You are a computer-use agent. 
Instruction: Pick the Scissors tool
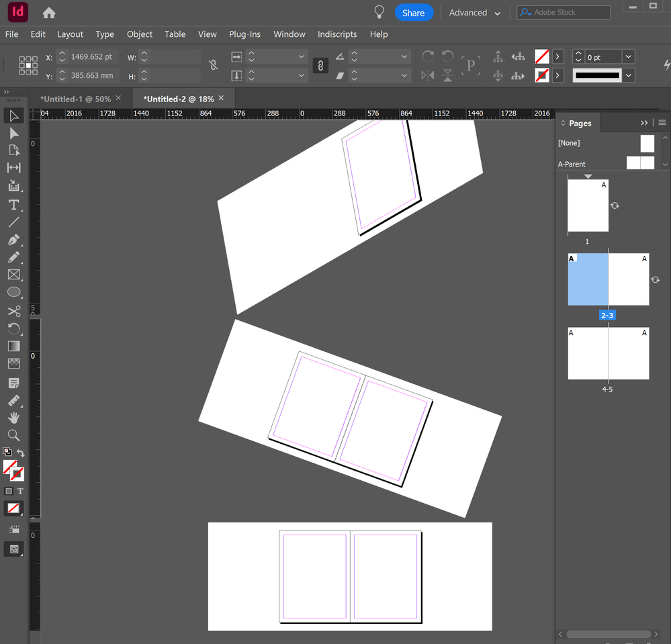pos(13,311)
